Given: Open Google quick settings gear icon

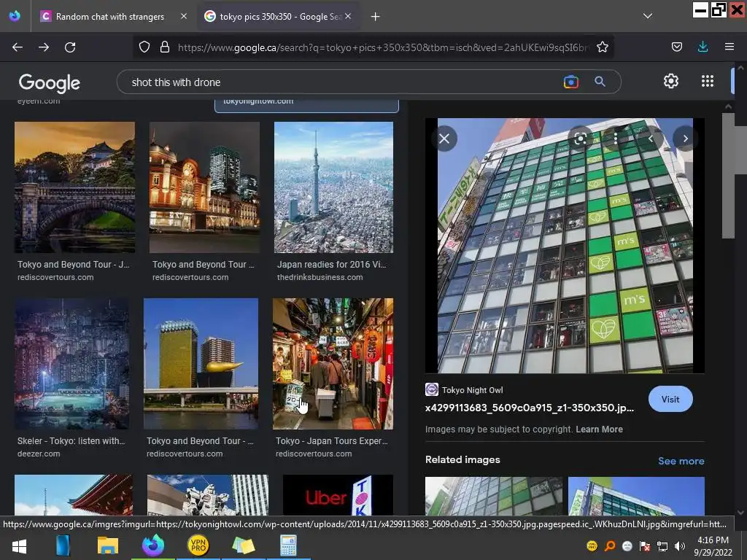Looking at the screenshot, I should click(x=671, y=81).
